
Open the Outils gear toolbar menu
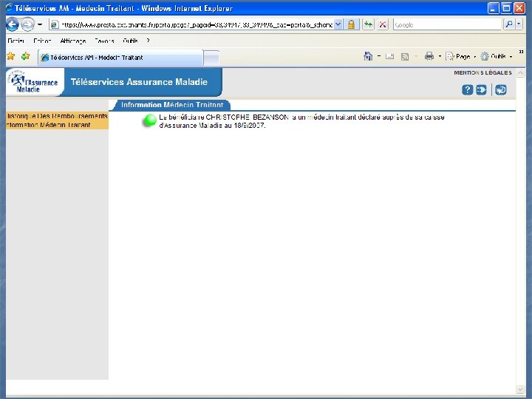[x=497, y=56]
